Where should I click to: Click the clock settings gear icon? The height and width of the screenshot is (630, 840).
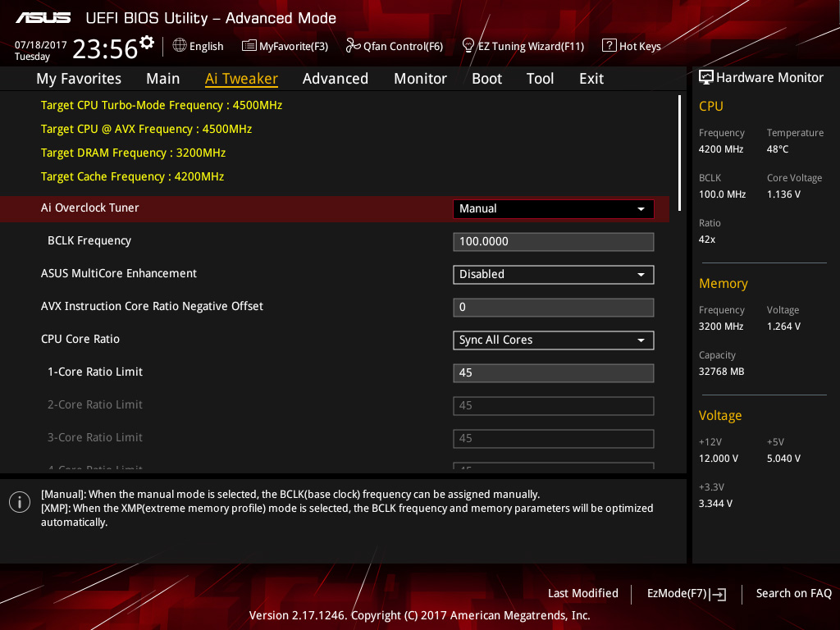pos(147,42)
